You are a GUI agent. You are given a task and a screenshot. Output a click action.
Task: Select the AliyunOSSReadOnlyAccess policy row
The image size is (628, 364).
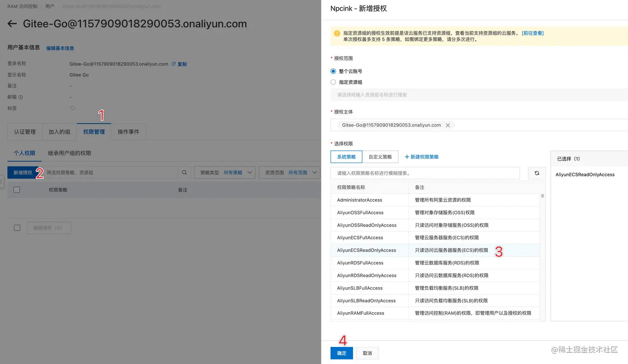pos(435,225)
